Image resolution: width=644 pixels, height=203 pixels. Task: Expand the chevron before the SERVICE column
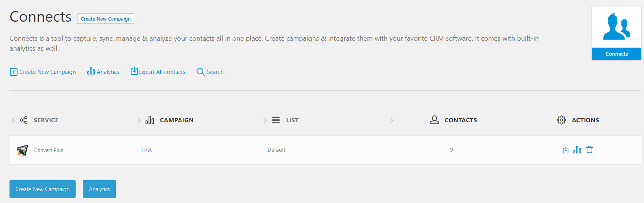[x=13, y=120]
